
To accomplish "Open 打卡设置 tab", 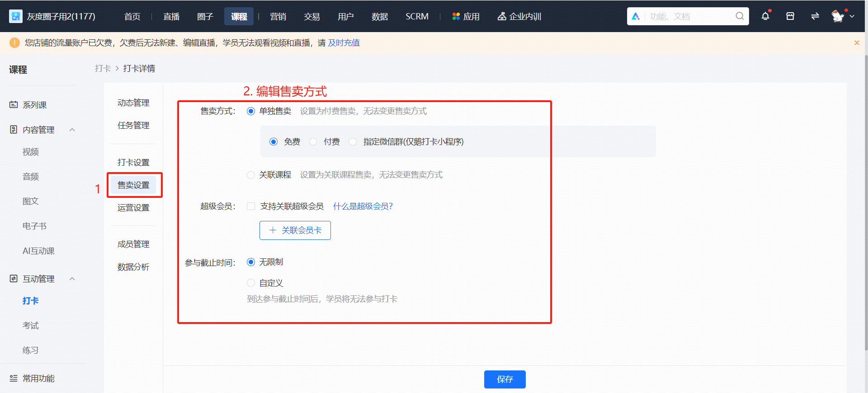I will tap(133, 163).
